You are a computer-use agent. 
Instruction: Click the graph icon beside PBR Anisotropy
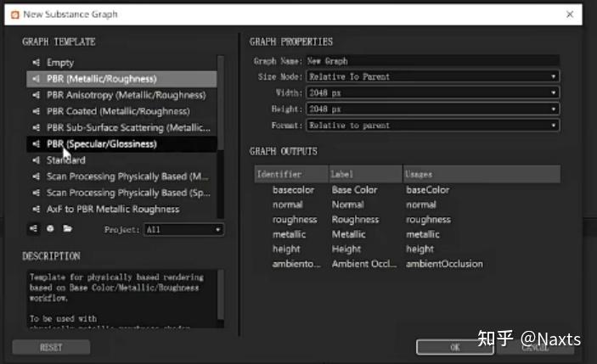click(x=37, y=95)
